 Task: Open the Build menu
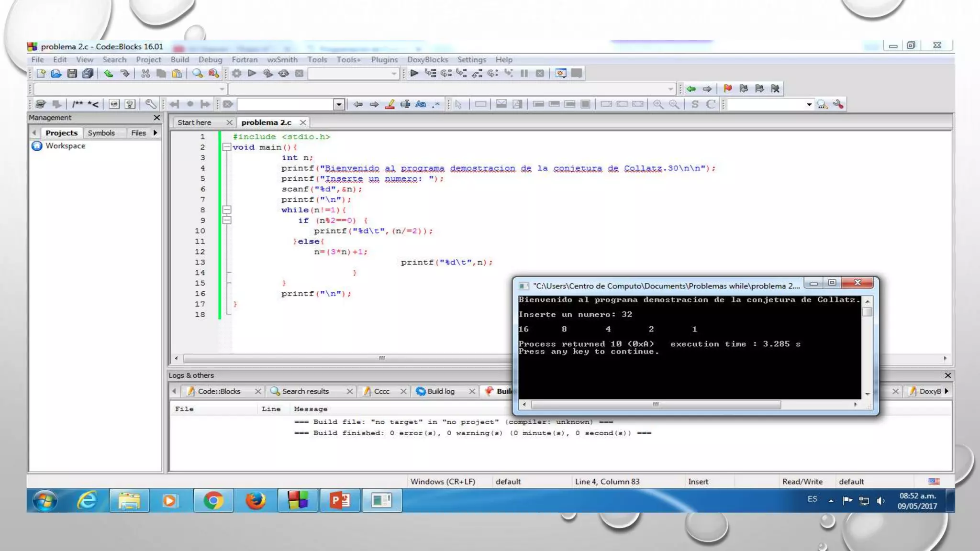click(179, 60)
